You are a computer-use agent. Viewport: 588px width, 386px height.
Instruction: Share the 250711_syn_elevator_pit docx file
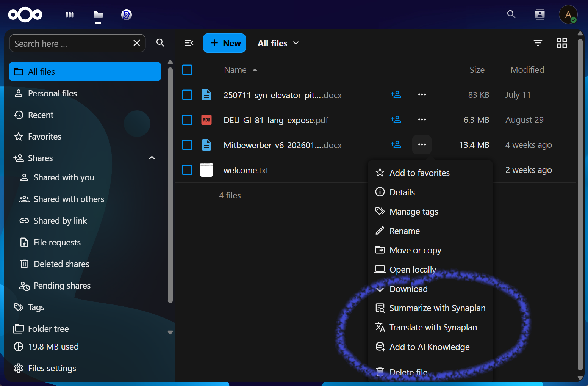coord(396,95)
